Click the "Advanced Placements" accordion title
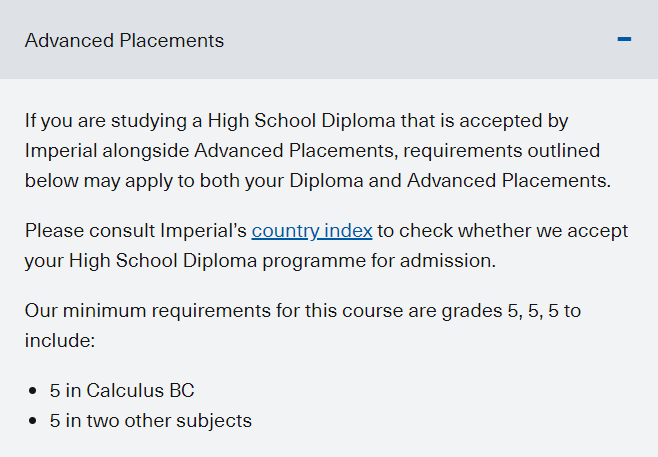 pos(124,41)
